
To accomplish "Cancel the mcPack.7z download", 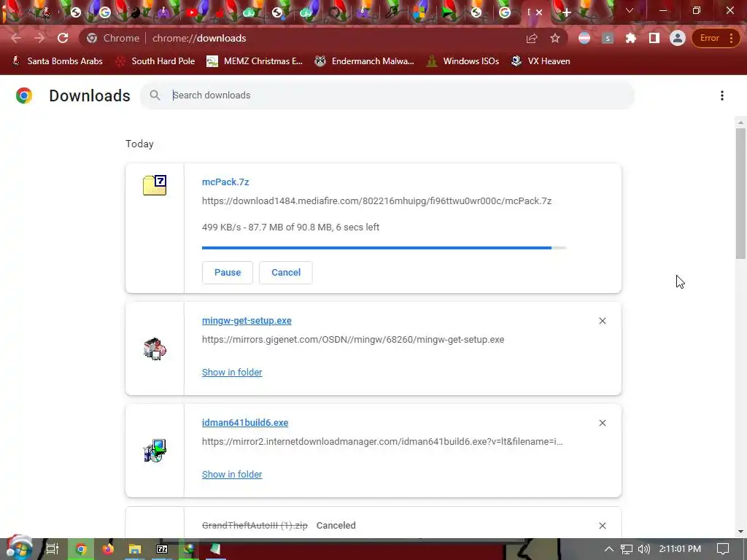I will [x=286, y=273].
